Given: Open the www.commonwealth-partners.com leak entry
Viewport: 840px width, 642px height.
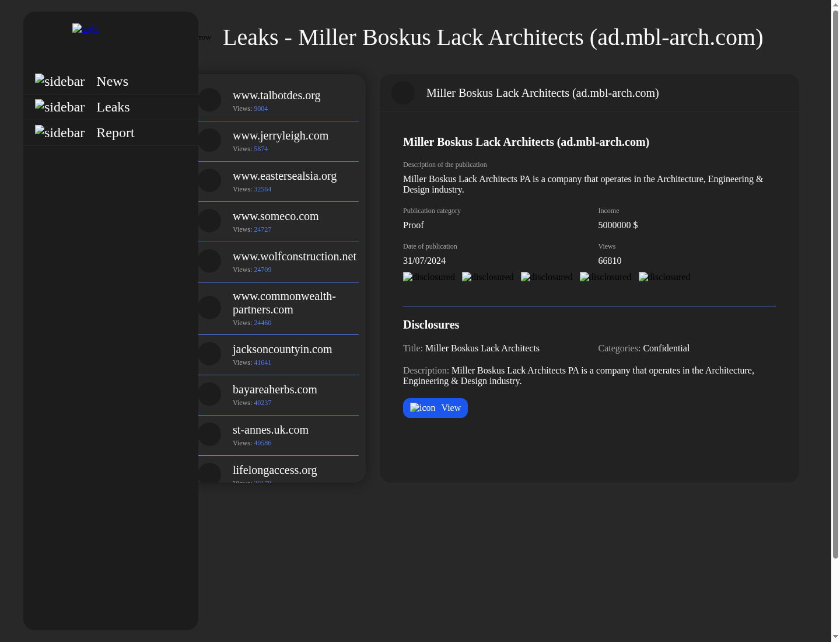Looking at the screenshot, I should point(278,309).
